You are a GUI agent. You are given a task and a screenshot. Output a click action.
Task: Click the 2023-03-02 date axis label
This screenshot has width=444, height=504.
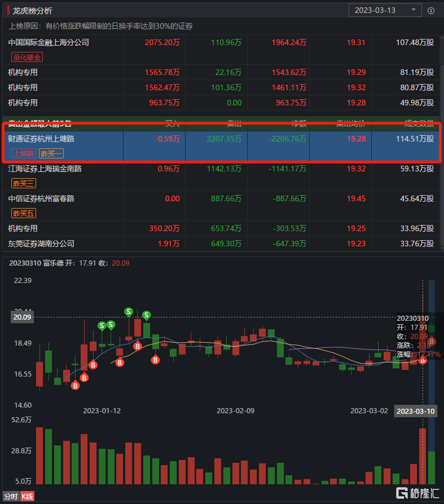coord(369,411)
